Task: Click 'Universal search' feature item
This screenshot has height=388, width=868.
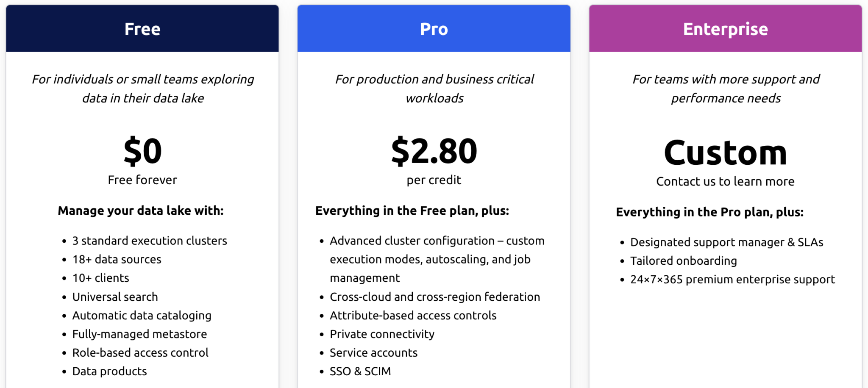Action: (115, 297)
